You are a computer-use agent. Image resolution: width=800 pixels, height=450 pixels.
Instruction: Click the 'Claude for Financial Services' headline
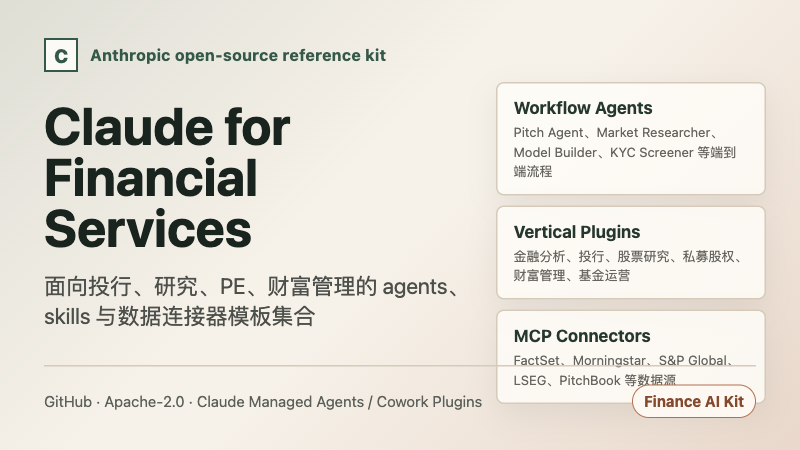point(167,178)
